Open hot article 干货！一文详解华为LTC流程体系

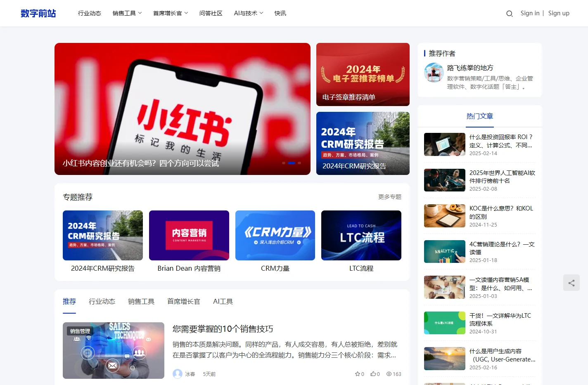(x=500, y=319)
